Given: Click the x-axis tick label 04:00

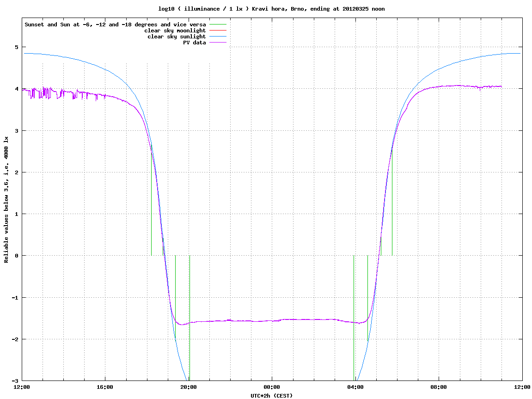Looking at the screenshot, I should [355, 387].
